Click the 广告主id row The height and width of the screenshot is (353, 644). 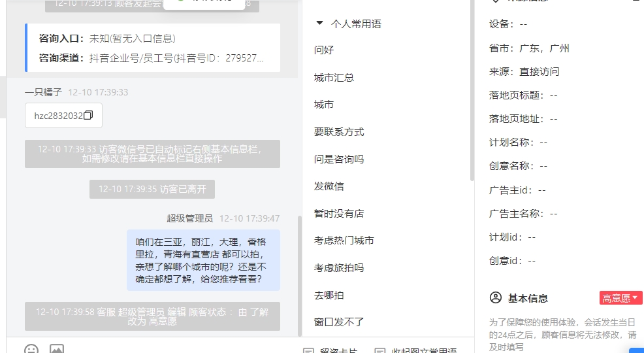click(x=517, y=190)
